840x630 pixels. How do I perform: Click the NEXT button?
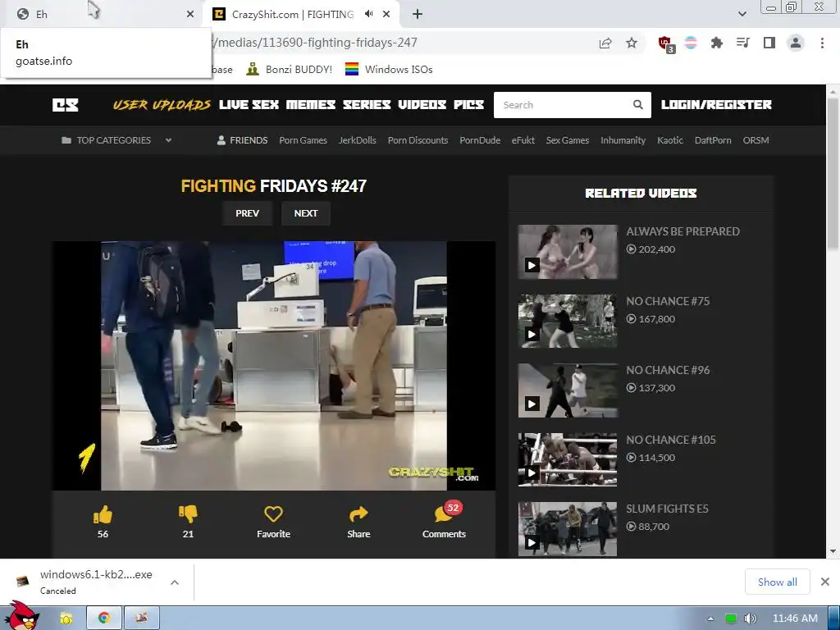(306, 213)
